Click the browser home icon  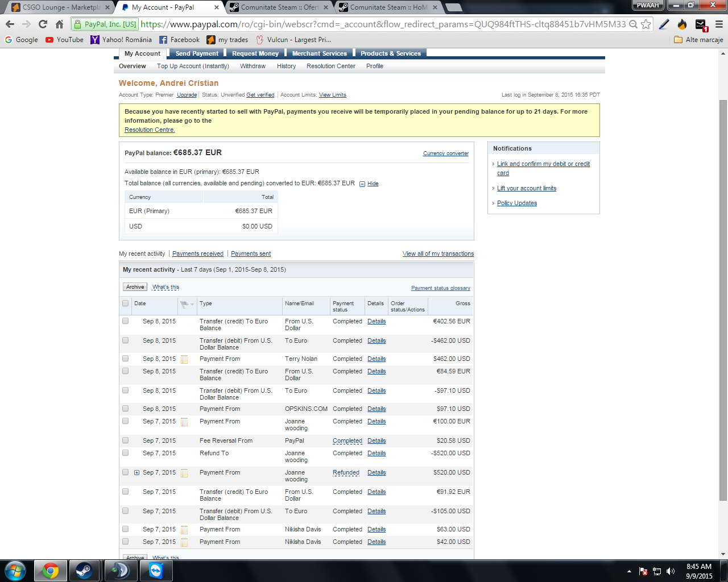59,24
